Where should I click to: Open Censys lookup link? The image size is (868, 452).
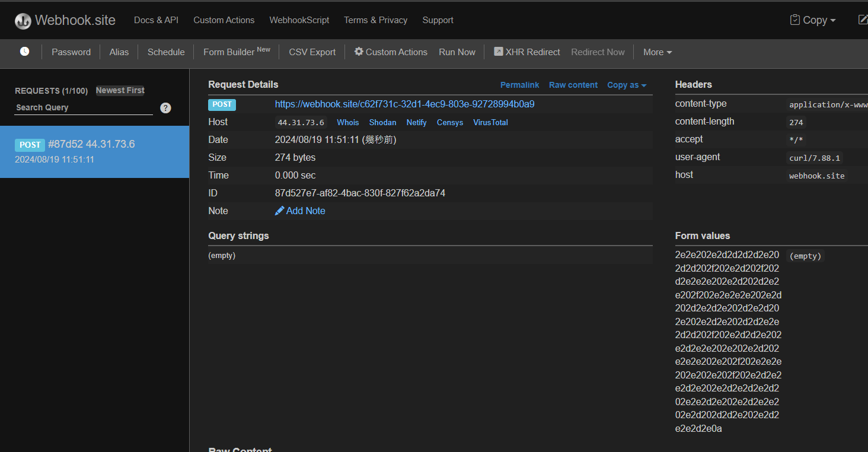tap(450, 123)
